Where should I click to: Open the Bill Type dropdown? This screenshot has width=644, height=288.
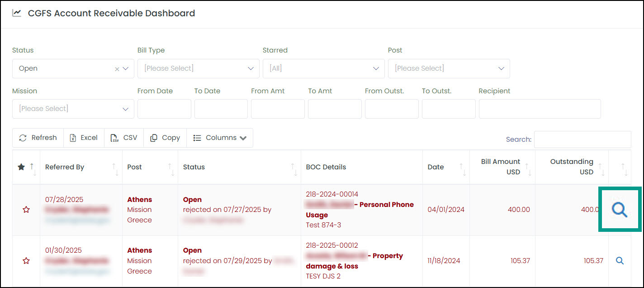(199, 68)
